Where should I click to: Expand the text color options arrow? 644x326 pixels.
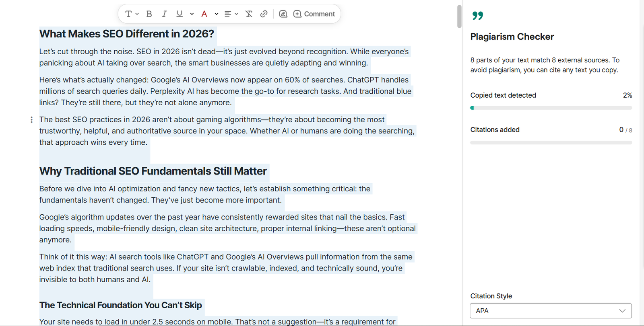[217, 14]
